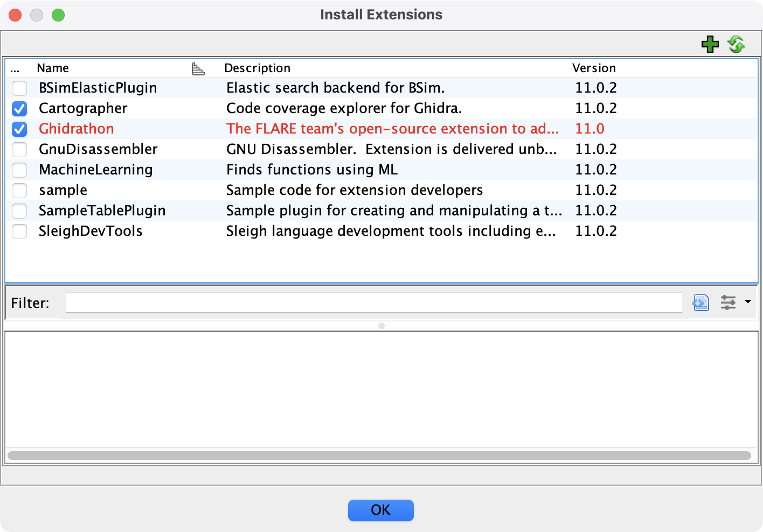
Task: Click the '11.0.2' version in the MachineLearning row
Action: tap(596, 170)
